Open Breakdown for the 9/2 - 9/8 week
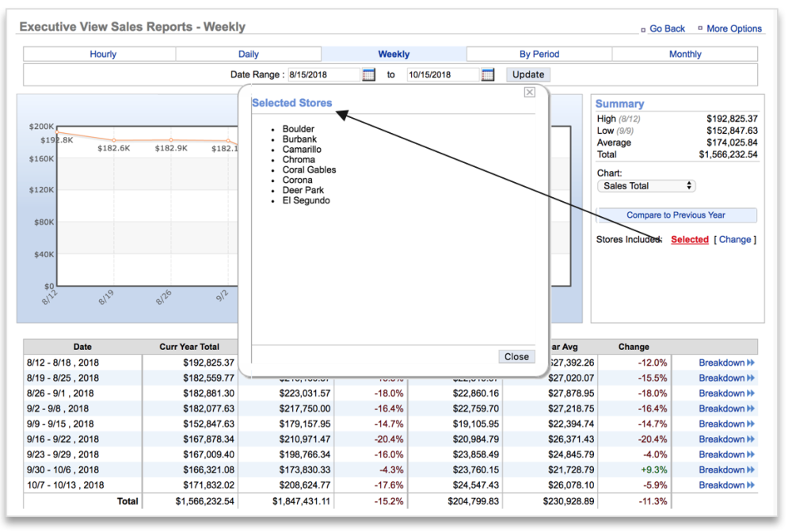The width and height of the screenshot is (792, 532). (723, 408)
